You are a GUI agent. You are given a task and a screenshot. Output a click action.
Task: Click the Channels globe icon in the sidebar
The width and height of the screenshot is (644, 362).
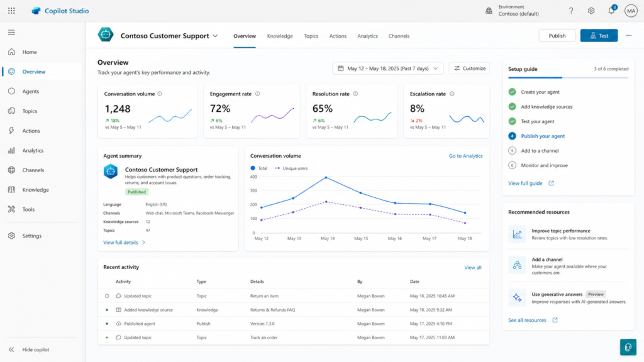pyautogui.click(x=11, y=170)
